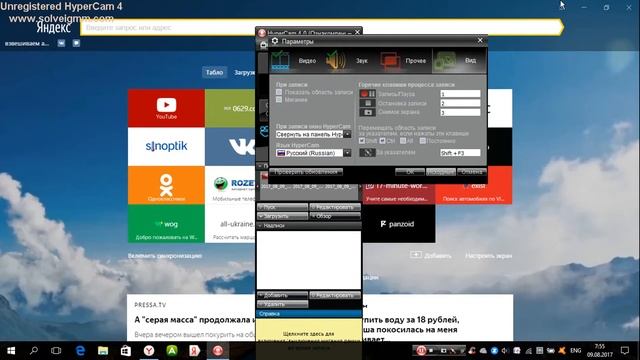Click the Запись/Пауза hotkey field
The height and width of the screenshot is (360, 640).
460,94
